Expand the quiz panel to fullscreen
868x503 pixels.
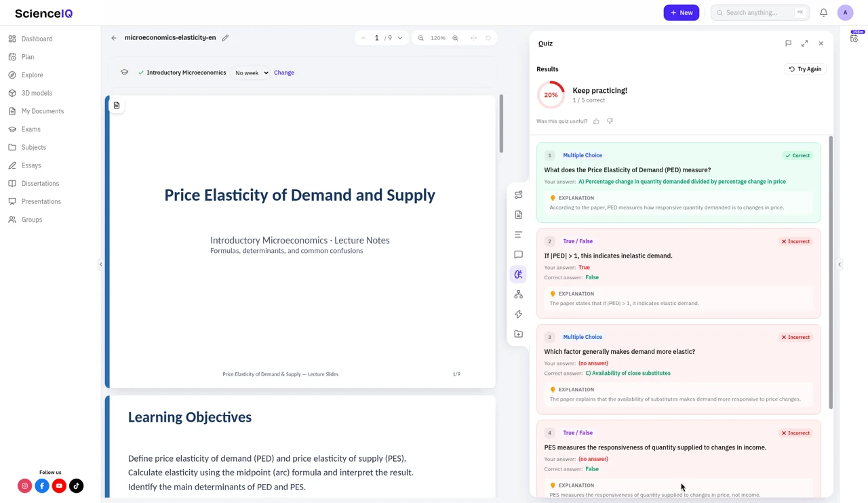click(x=804, y=43)
